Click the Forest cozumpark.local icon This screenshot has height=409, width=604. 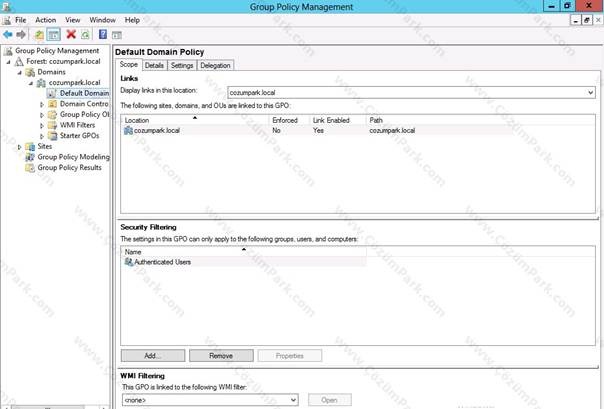pos(19,61)
